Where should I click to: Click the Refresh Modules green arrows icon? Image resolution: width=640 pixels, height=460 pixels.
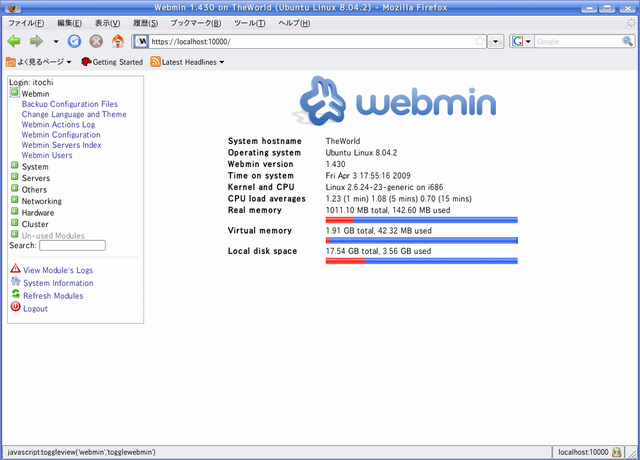click(x=16, y=294)
